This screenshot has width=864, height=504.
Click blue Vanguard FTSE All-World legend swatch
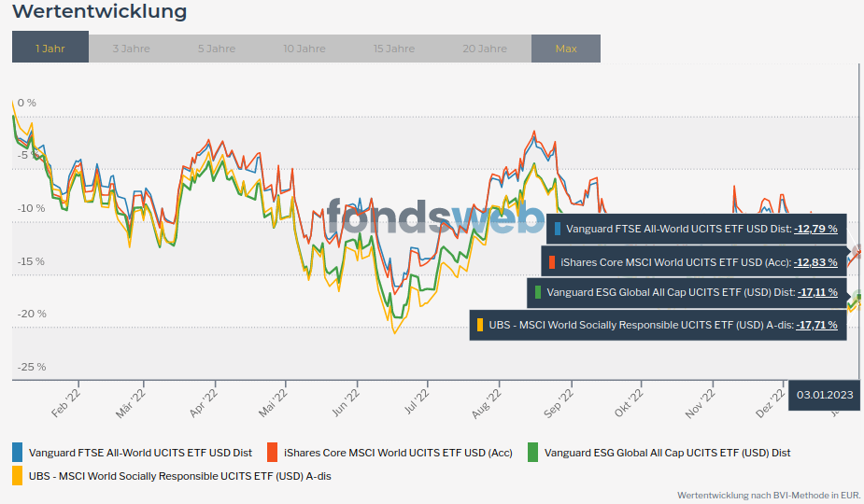point(18,453)
